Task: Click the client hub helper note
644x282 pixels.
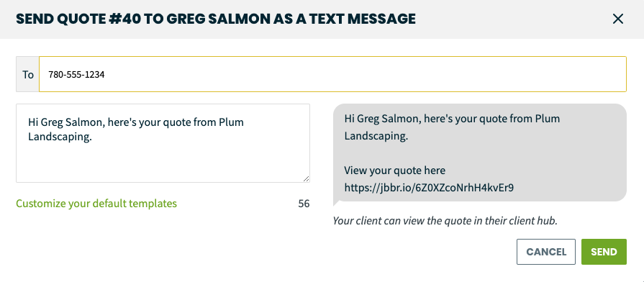Action: [445, 221]
